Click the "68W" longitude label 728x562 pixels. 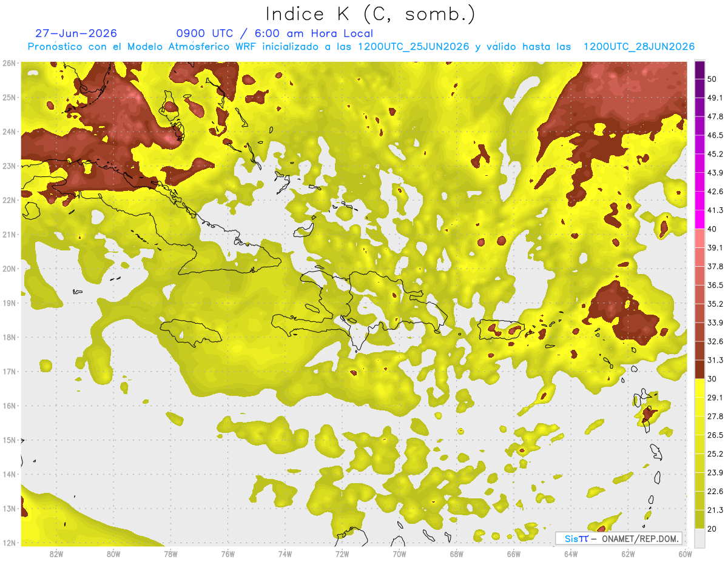click(x=457, y=554)
